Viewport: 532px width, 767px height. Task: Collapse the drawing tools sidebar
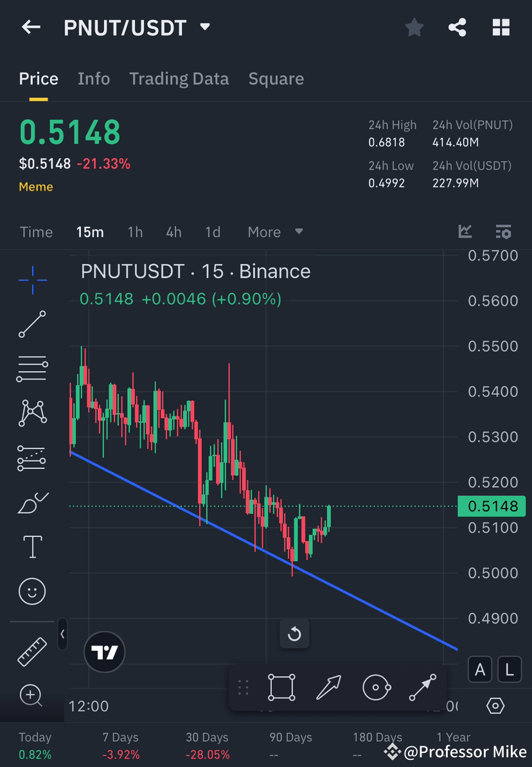coord(62,634)
